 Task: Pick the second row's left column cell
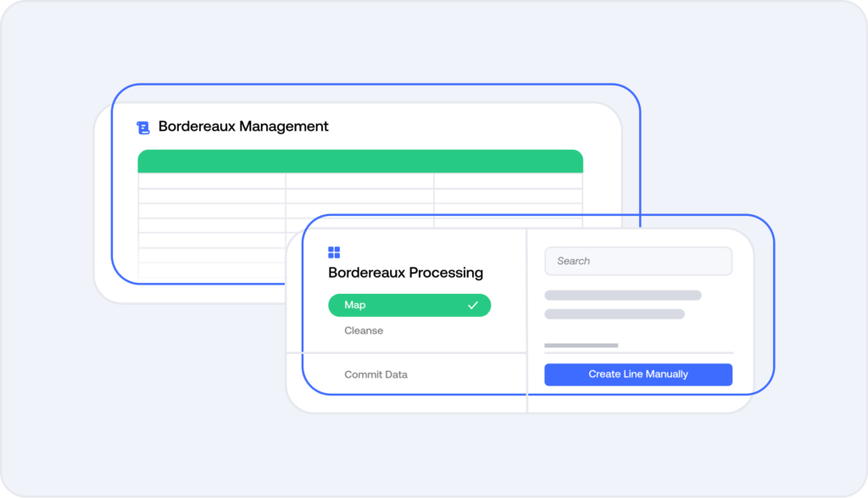click(x=211, y=196)
